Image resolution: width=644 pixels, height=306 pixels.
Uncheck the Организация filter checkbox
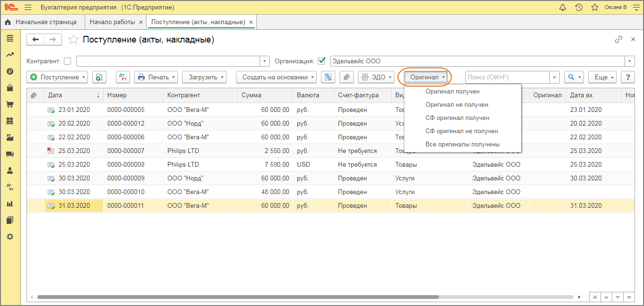pyautogui.click(x=322, y=61)
